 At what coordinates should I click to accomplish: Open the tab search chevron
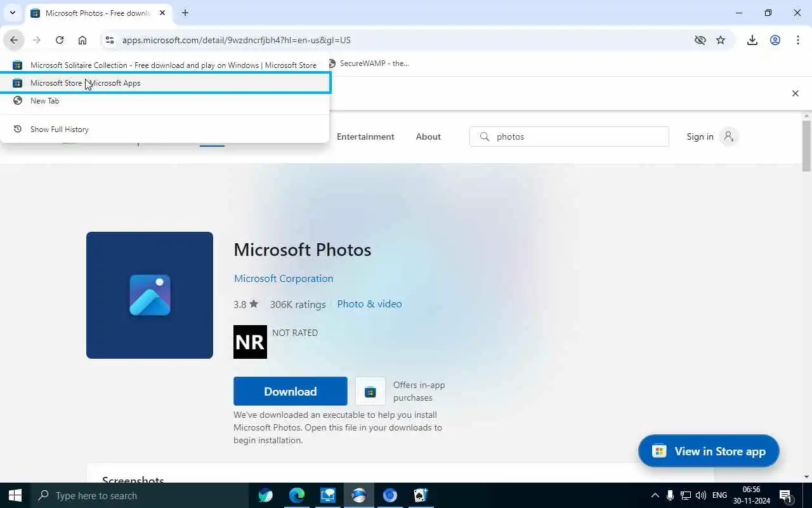pyautogui.click(x=12, y=13)
